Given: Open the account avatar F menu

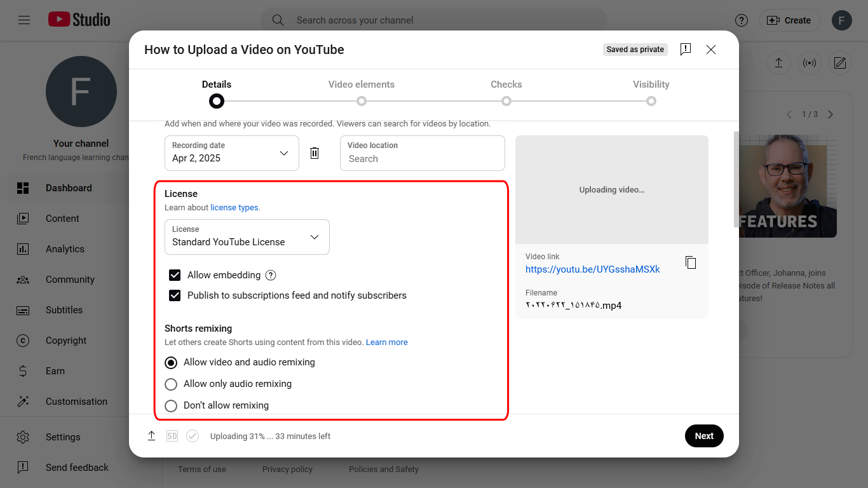Looking at the screenshot, I should click(x=841, y=20).
